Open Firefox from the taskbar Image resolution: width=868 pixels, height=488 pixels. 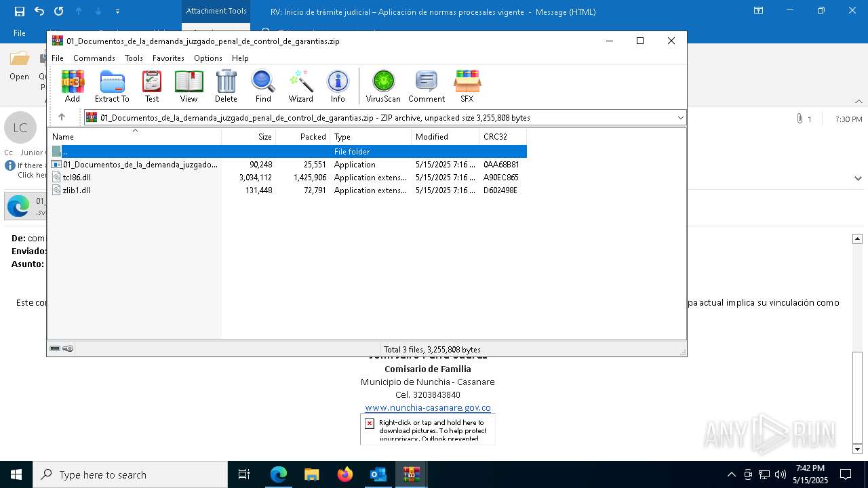(345, 474)
